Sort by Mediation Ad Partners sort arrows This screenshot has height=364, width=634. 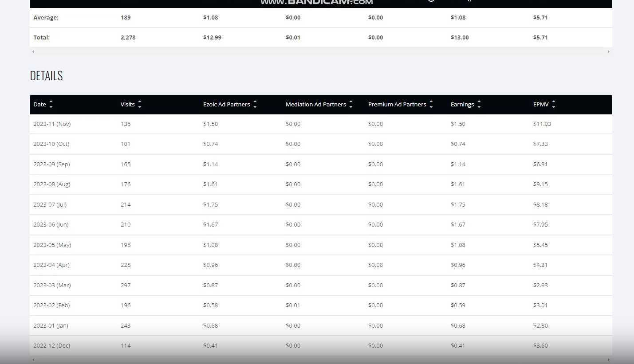click(x=351, y=105)
